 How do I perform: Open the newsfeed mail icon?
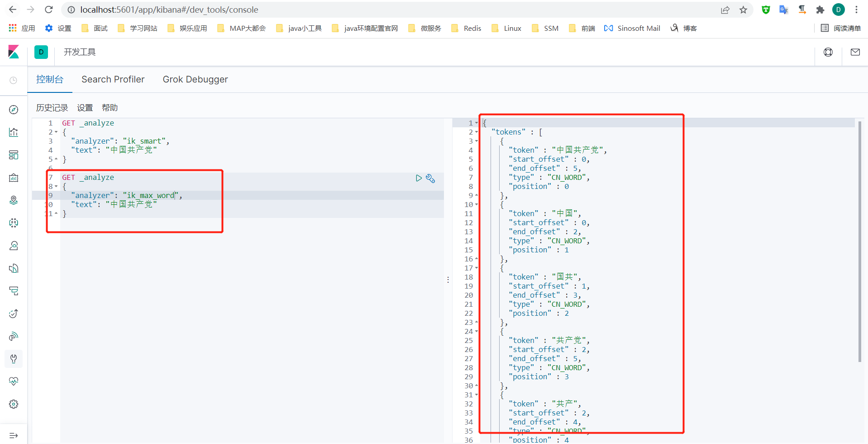tap(855, 52)
